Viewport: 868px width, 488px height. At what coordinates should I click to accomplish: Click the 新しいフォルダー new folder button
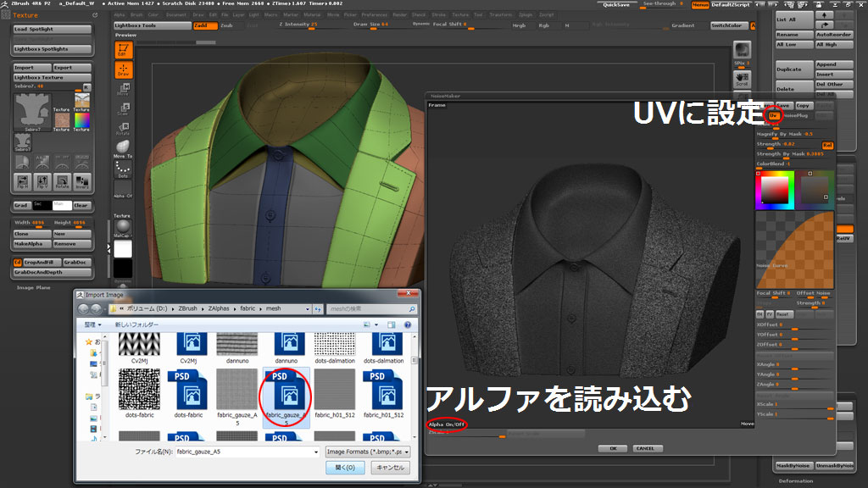136,324
